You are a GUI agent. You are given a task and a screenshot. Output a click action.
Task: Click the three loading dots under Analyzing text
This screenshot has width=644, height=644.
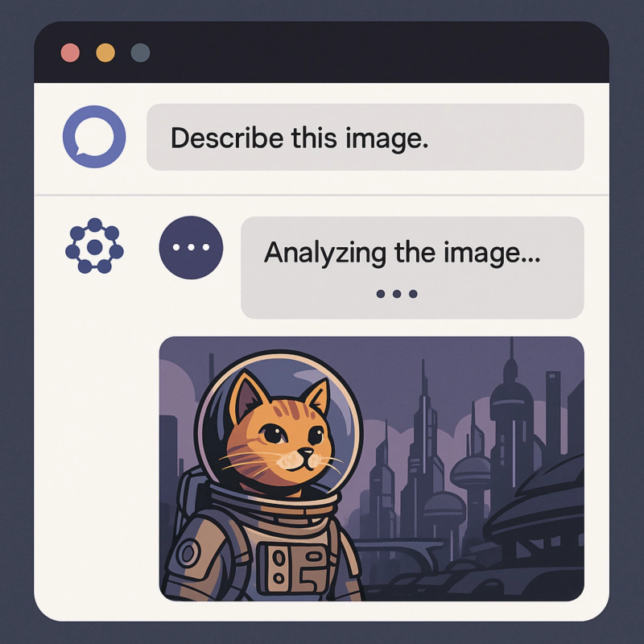[x=397, y=294]
